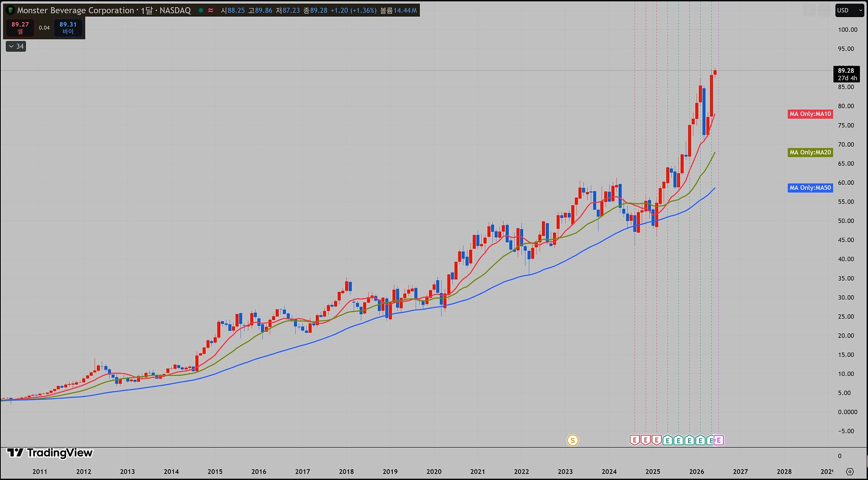Click the 10.00 price scale label
This screenshot has height=480, width=868.
pyautogui.click(x=846, y=374)
